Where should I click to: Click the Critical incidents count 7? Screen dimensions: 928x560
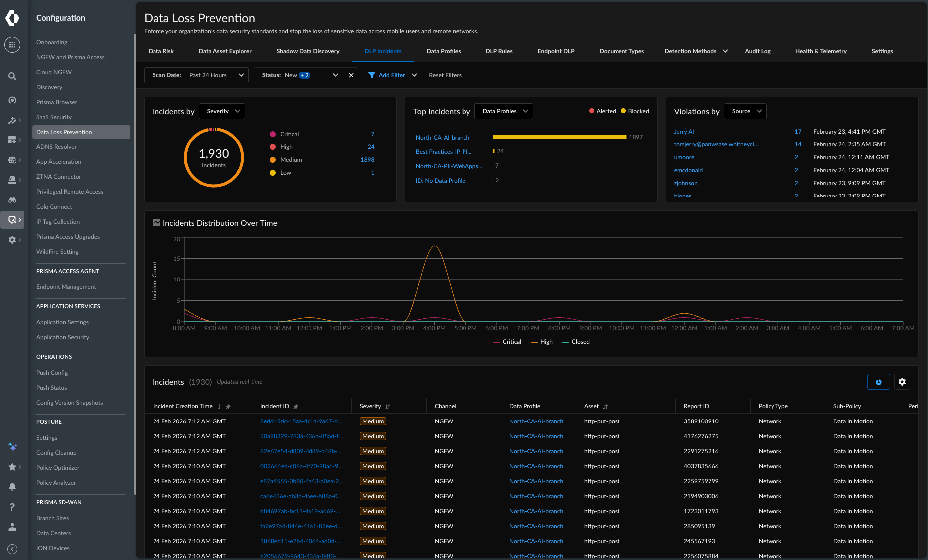click(x=373, y=134)
